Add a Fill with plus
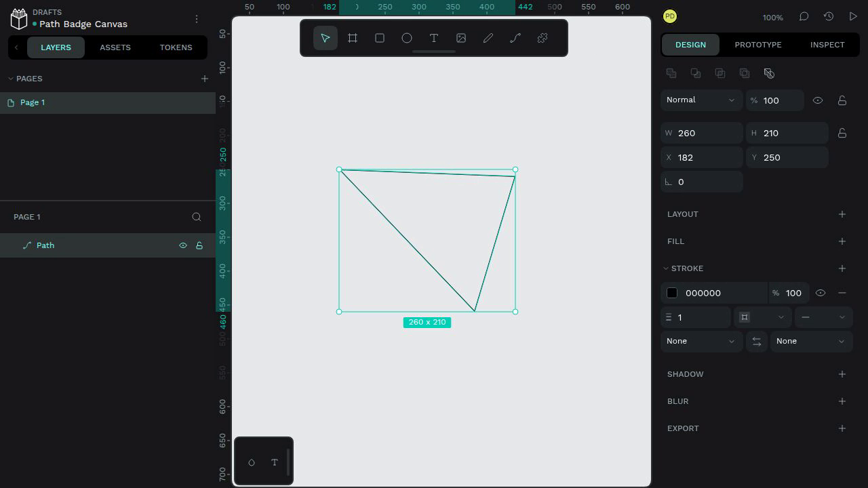 click(842, 241)
